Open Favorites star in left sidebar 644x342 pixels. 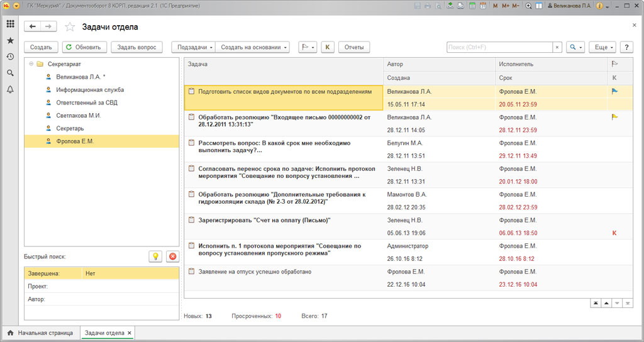click(10, 40)
